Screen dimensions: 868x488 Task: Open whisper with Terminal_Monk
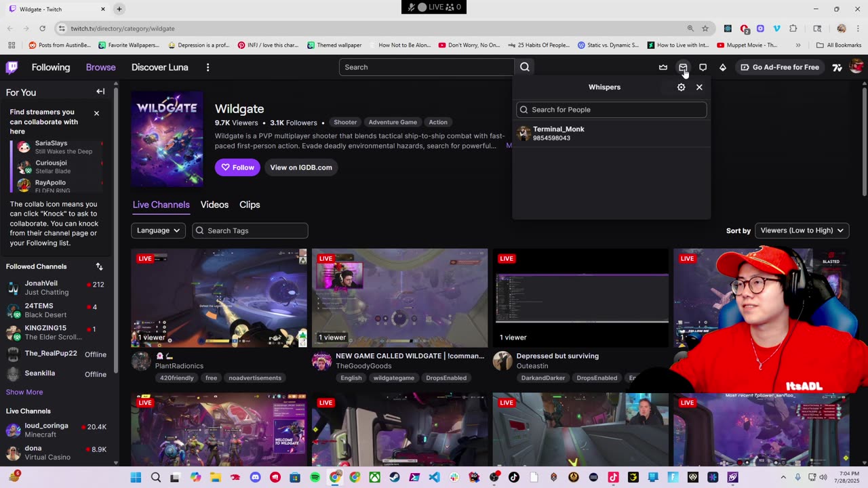611,134
